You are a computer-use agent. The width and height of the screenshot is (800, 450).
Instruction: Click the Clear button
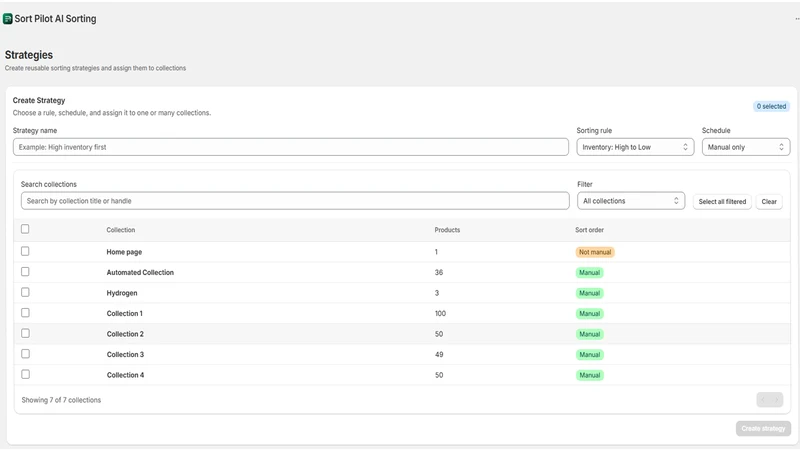769,202
